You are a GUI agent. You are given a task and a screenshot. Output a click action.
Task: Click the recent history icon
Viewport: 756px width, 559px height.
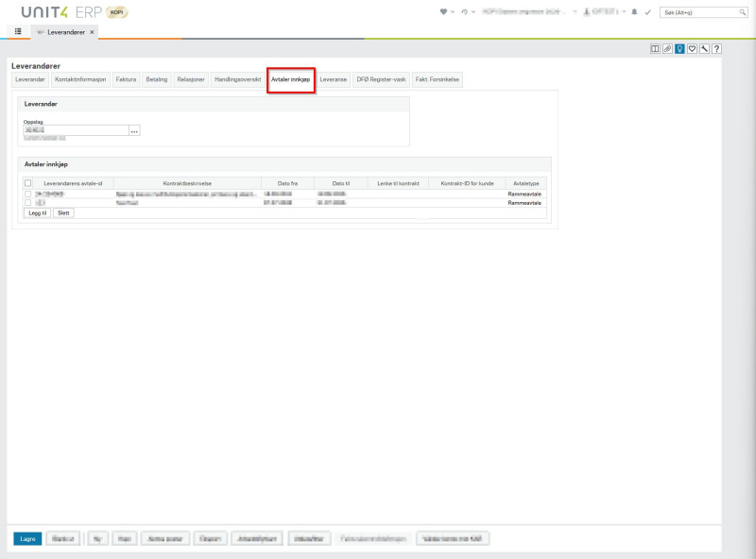[464, 12]
